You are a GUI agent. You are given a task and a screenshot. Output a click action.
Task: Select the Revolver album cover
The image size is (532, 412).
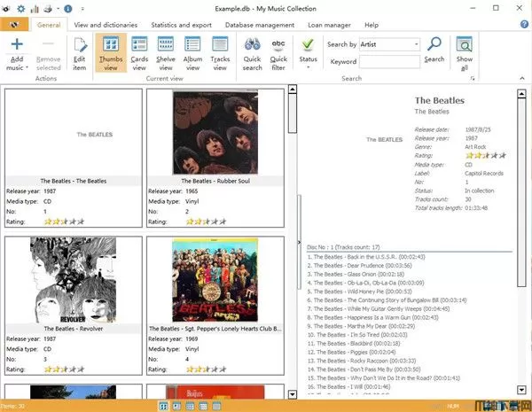point(74,278)
